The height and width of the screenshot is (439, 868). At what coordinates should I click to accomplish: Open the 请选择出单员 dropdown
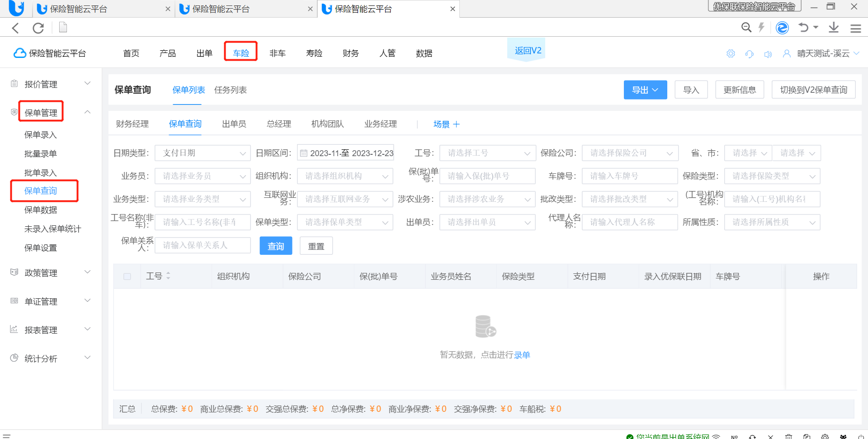coord(487,222)
